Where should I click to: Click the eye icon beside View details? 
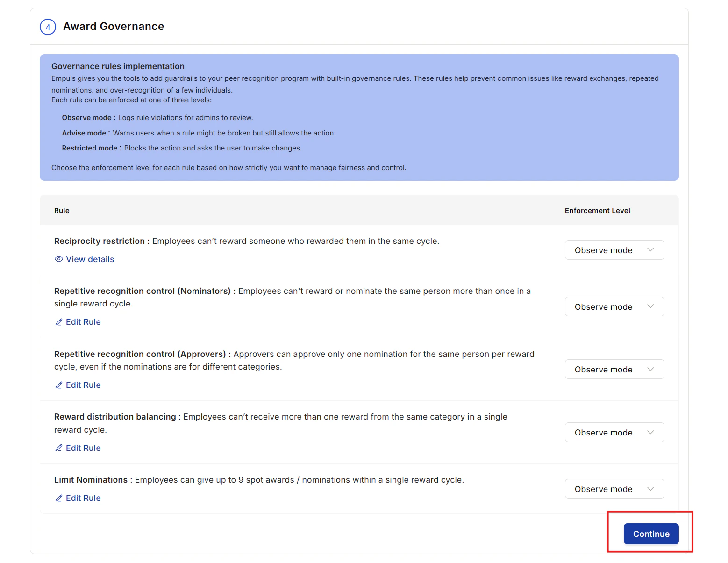pos(59,259)
